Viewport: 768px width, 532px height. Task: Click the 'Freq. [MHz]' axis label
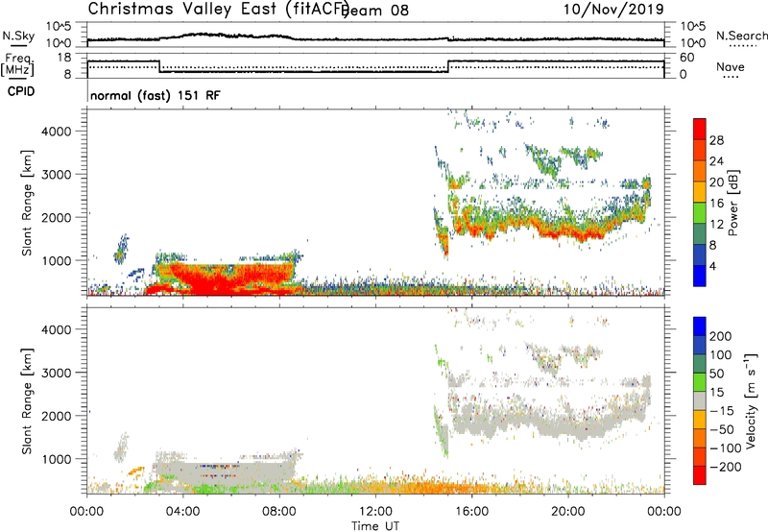click(18, 65)
